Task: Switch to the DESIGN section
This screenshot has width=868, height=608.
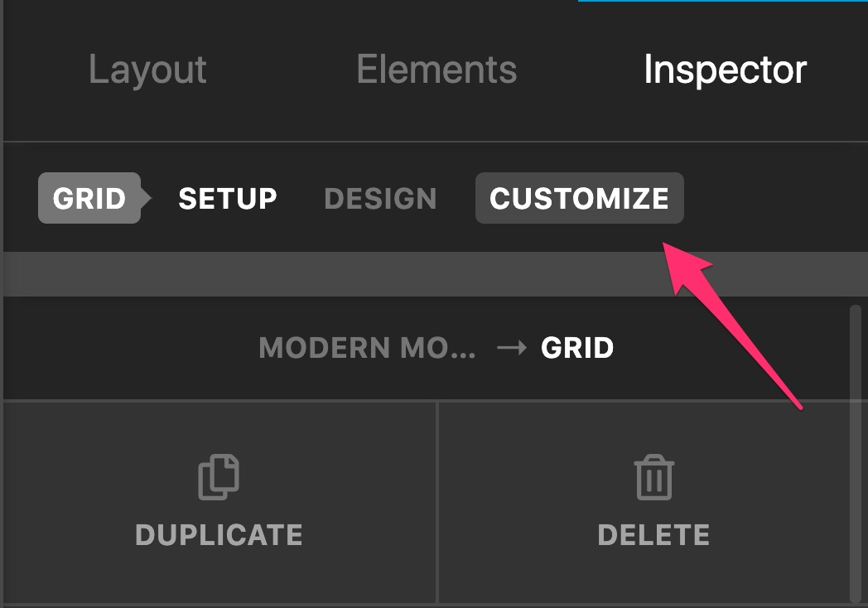Action: pos(381,198)
